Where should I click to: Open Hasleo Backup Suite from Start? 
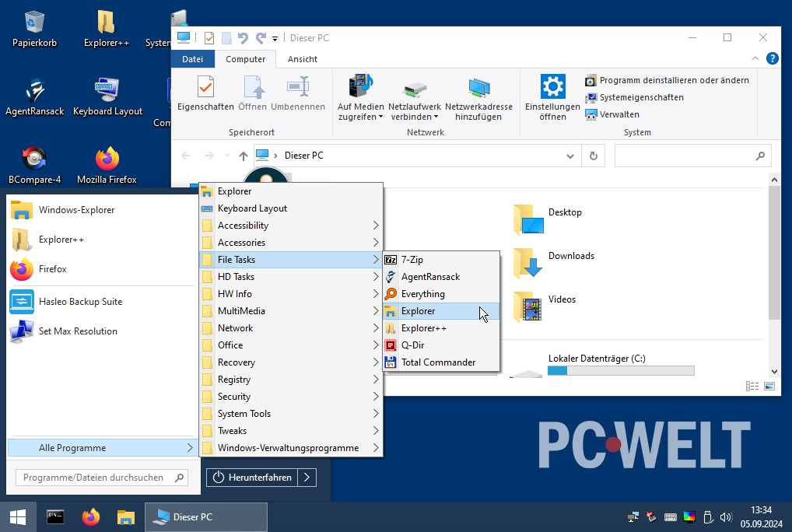pyautogui.click(x=101, y=302)
